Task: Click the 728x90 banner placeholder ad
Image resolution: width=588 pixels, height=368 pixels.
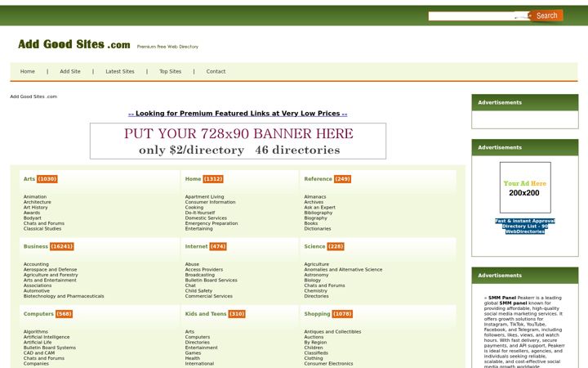Action: pos(238,141)
